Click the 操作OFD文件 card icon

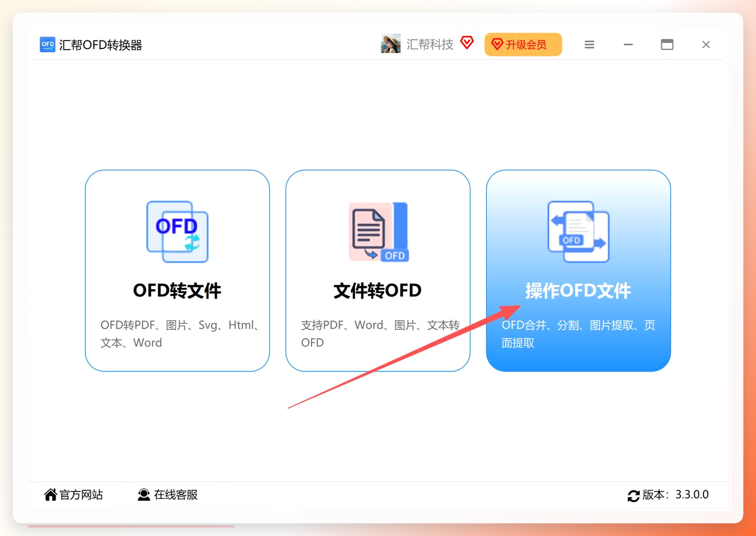click(579, 232)
